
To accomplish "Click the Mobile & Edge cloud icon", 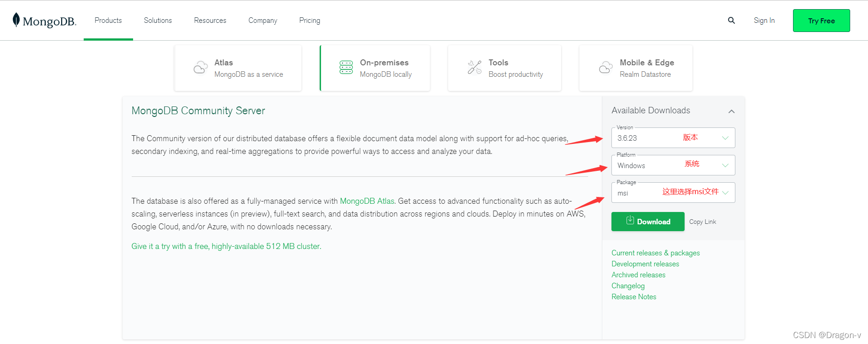I will [606, 68].
